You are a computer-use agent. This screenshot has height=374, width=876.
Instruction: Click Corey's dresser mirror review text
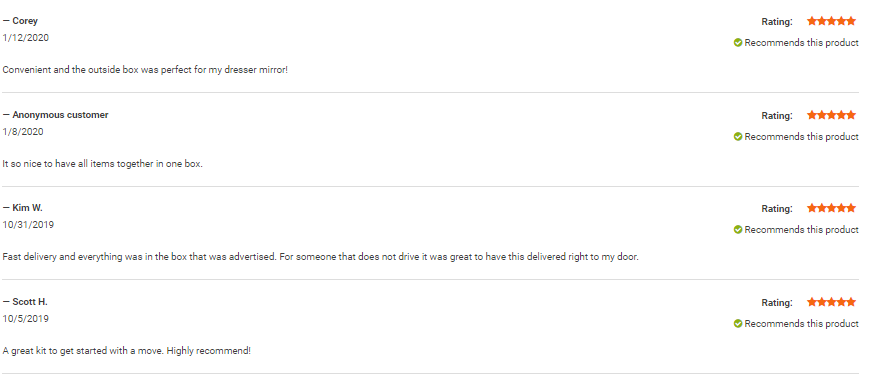point(145,70)
